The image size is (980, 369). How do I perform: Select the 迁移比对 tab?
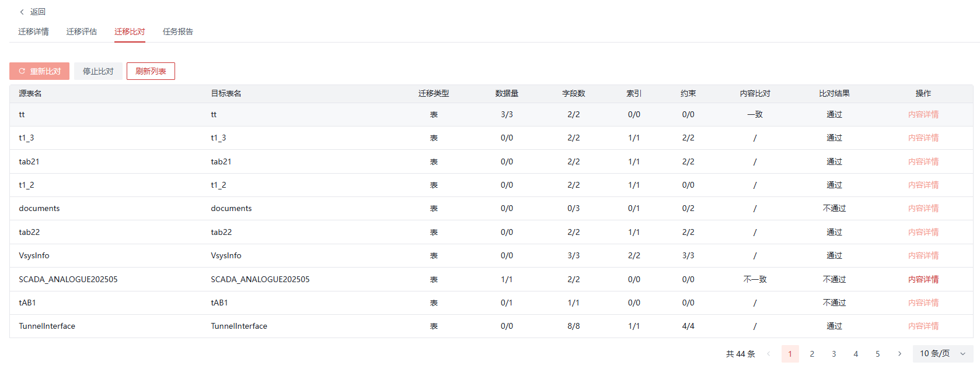click(130, 31)
